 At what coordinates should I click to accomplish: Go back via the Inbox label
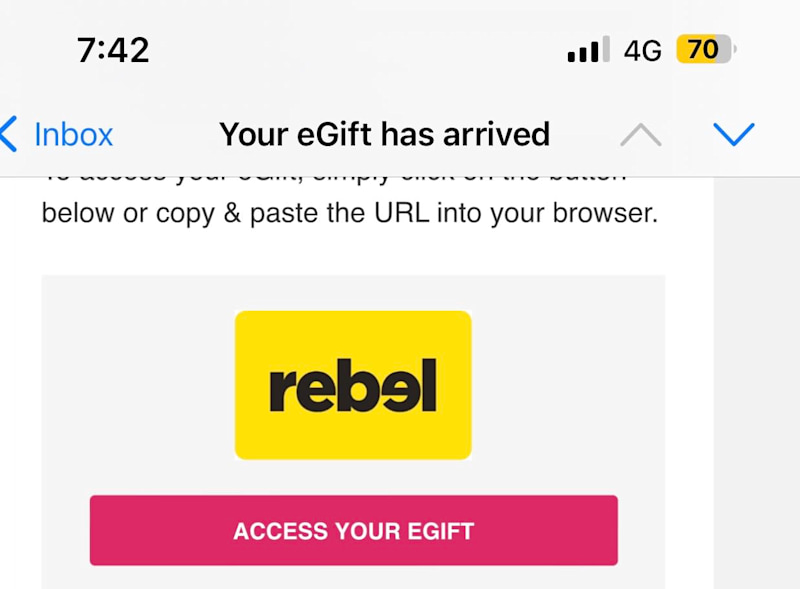[73, 135]
